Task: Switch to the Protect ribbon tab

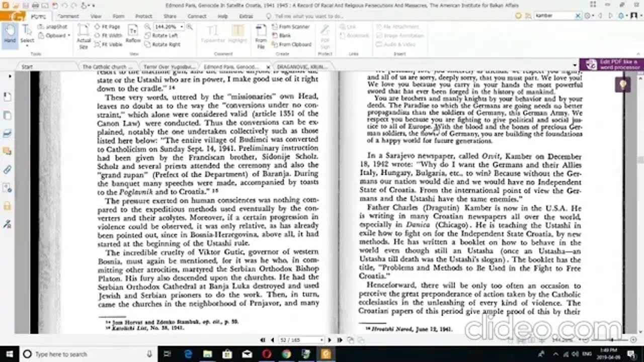Action: click(x=143, y=16)
